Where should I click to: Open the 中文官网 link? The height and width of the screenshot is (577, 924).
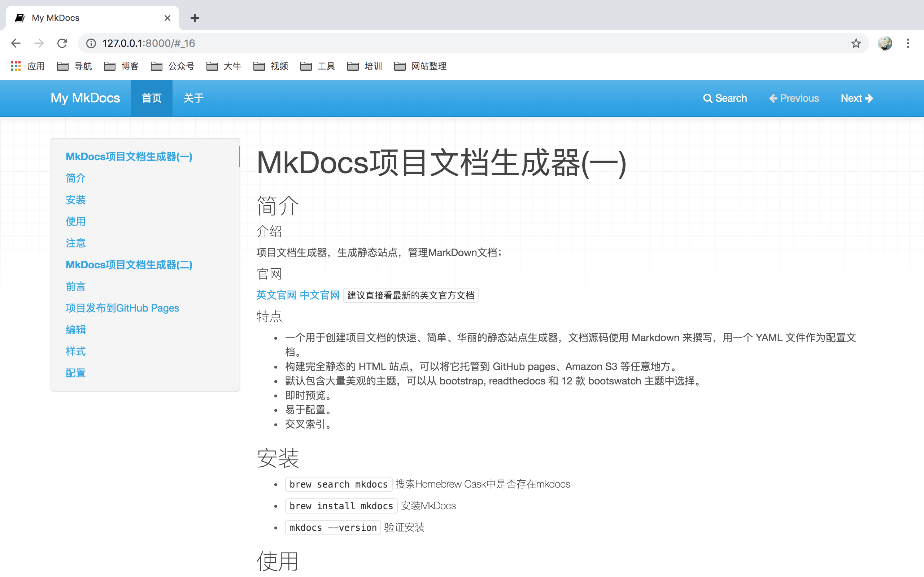(319, 295)
